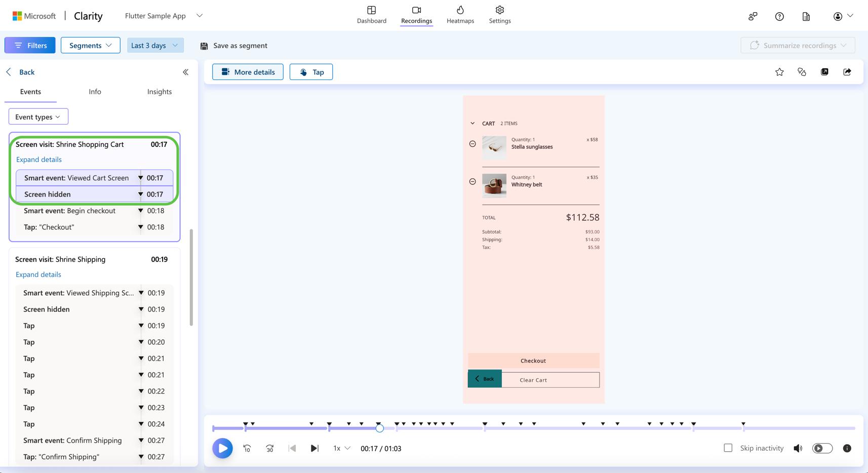Image resolution: width=868 pixels, height=473 pixels.
Task: Click the More details button
Action: click(248, 72)
